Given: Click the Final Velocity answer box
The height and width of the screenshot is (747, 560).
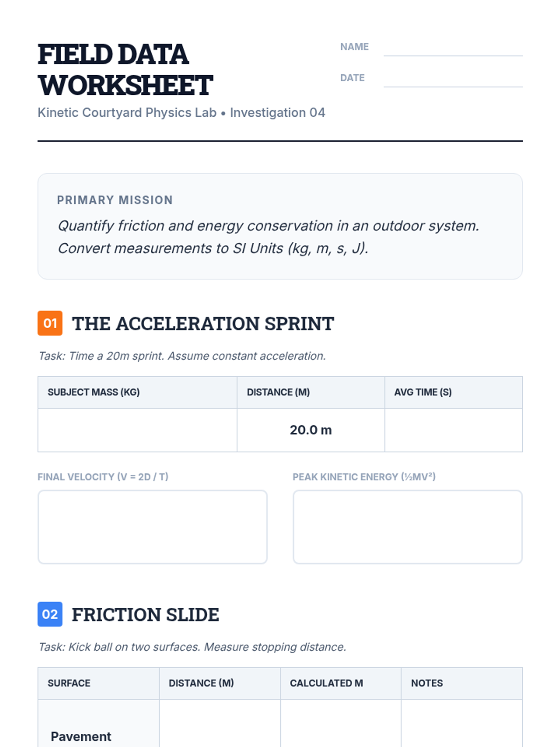Looking at the screenshot, I should 153,527.
